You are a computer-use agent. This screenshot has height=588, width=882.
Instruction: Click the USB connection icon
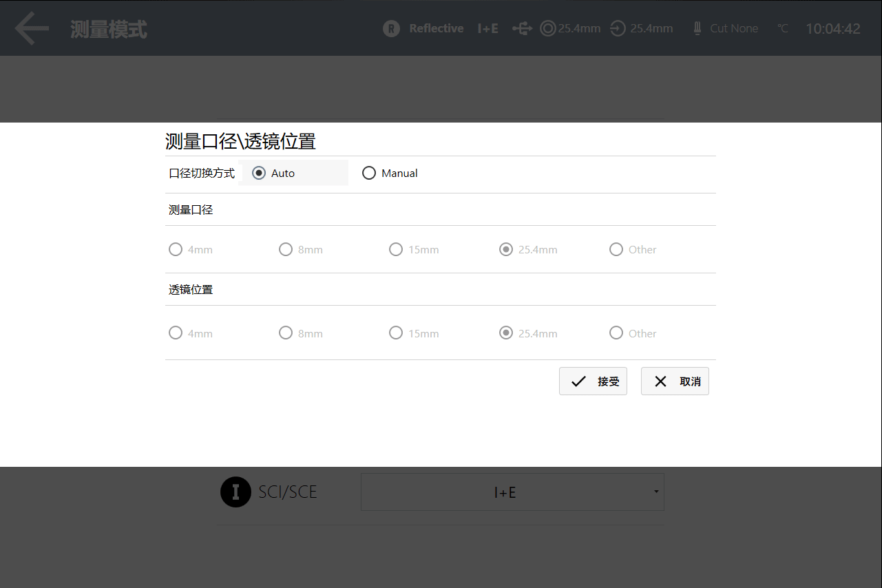(522, 28)
